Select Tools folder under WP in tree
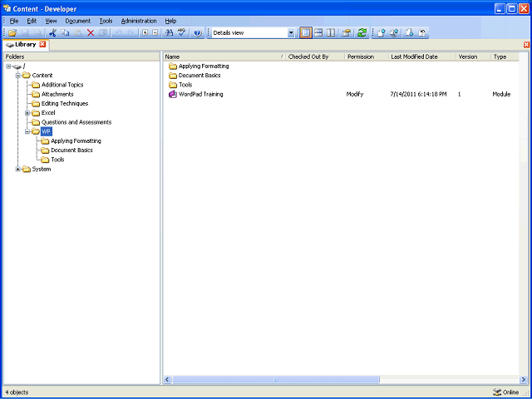 (57, 160)
